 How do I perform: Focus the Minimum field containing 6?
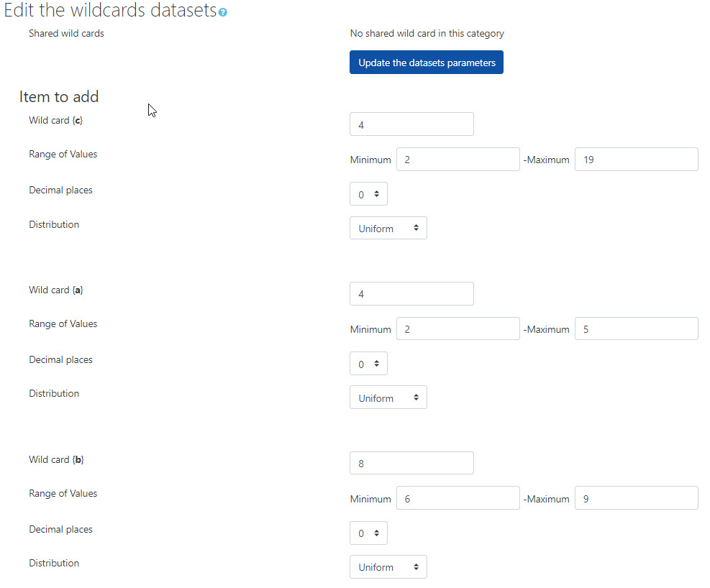click(458, 498)
